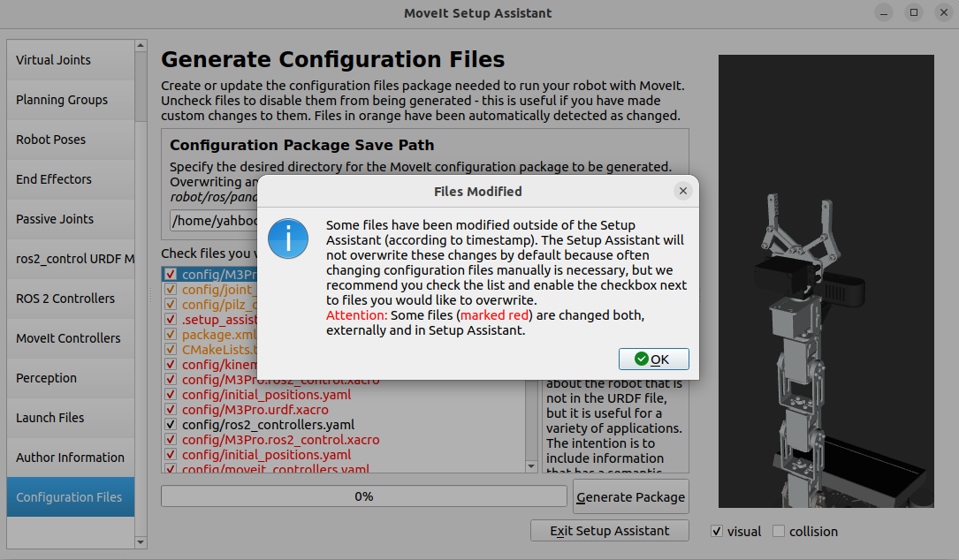This screenshot has width=959, height=560.
Task: Click the blue information icon in the dialog
Action: (x=288, y=238)
